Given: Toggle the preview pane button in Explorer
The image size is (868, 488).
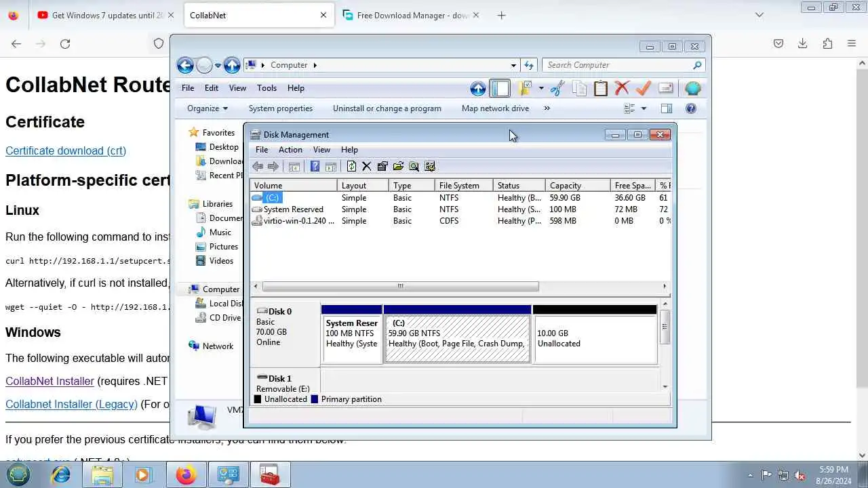Looking at the screenshot, I should click(x=667, y=108).
